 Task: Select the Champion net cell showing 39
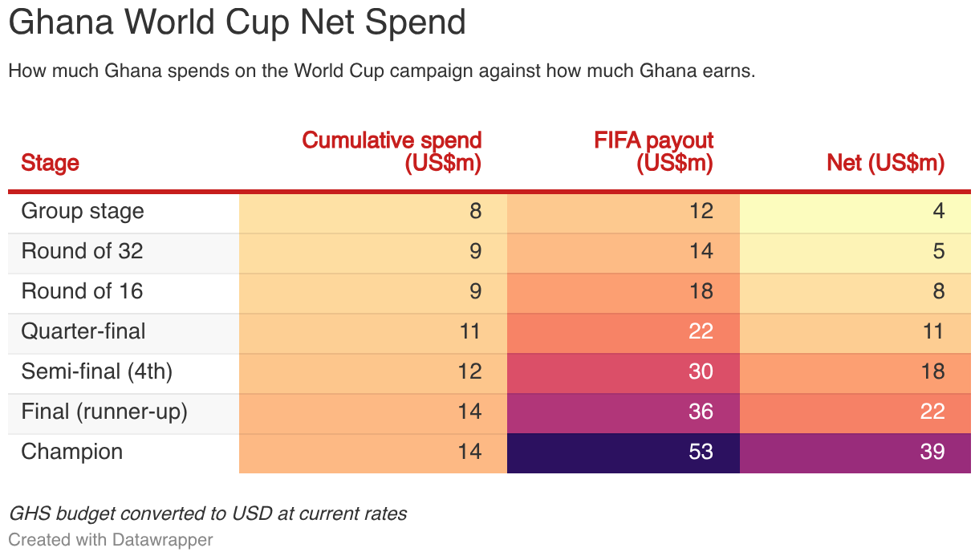click(855, 453)
